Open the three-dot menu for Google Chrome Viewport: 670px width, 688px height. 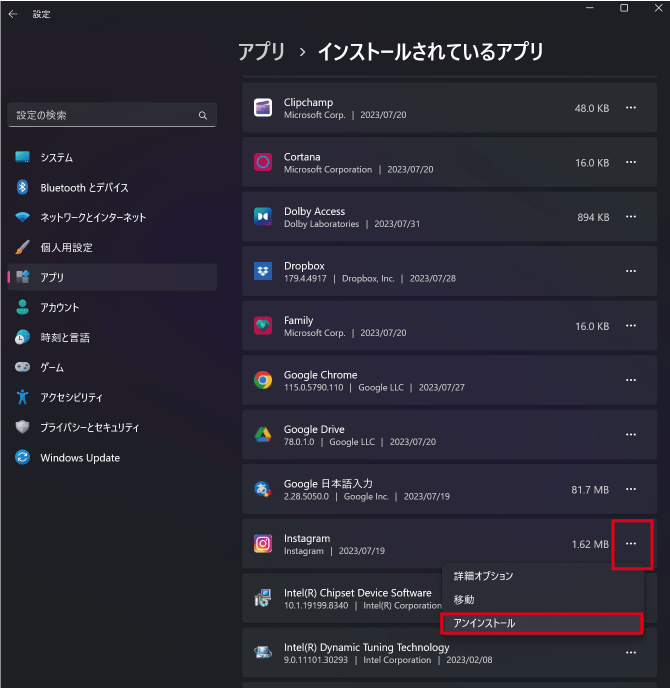click(631, 380)
